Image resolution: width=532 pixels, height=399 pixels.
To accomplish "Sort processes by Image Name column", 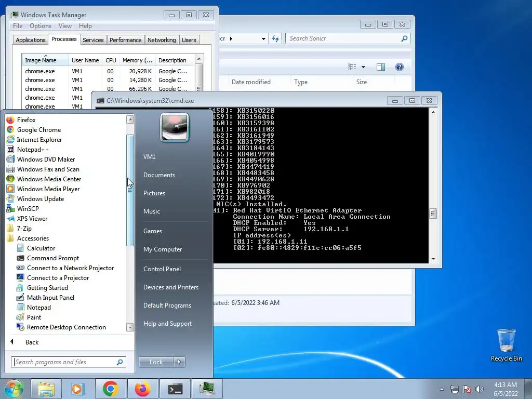I will click(46, 60).
